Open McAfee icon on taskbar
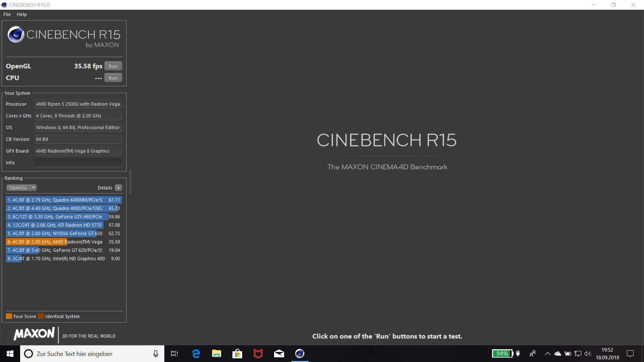The height and width of the screenshot is (362, 644). [258, 354]
